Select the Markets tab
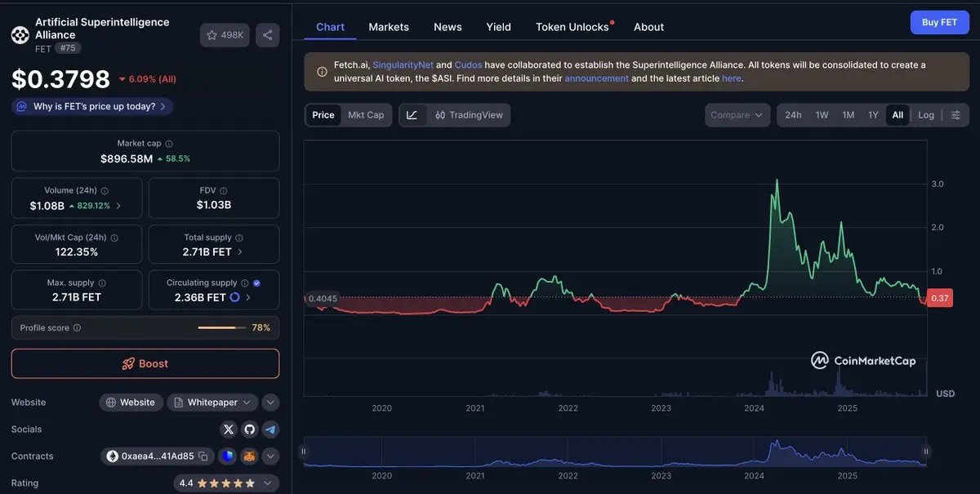This screenshot has width=980, height=494. pyautogui.click(x=389, y=27)
